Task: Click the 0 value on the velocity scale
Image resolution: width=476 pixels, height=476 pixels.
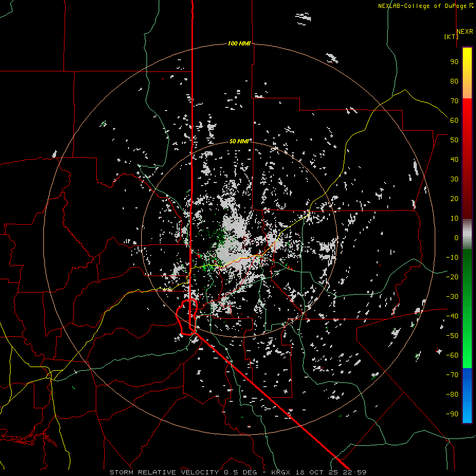Action: [456, 238]
